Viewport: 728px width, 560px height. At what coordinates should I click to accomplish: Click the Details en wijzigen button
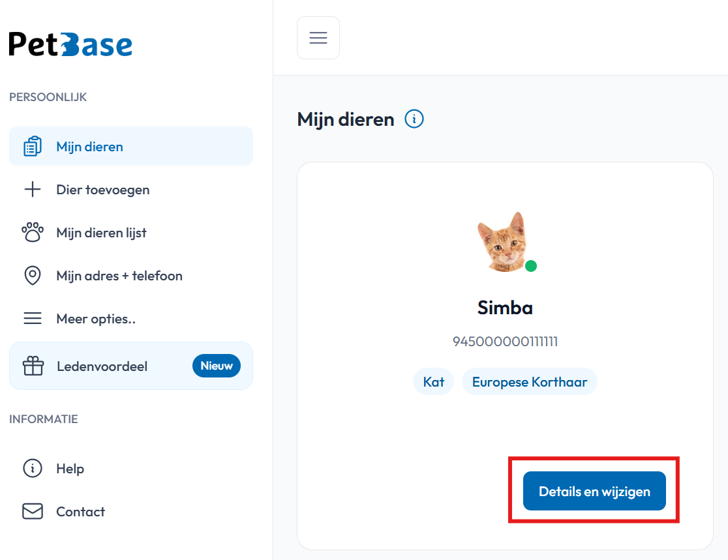pyautogui.click(x=594, y=491)
